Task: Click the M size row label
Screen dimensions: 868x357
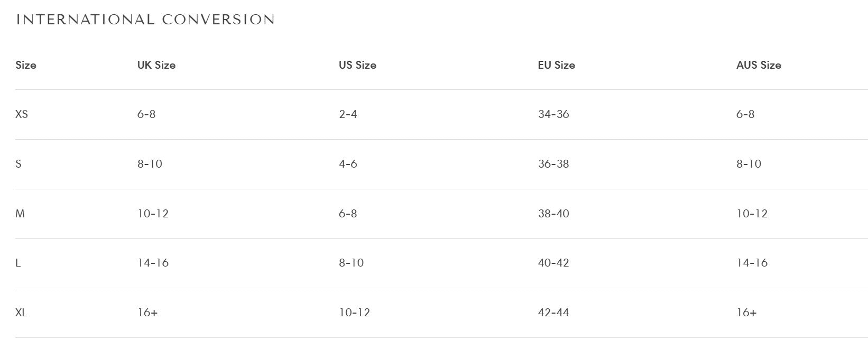Action: (20, 214)
